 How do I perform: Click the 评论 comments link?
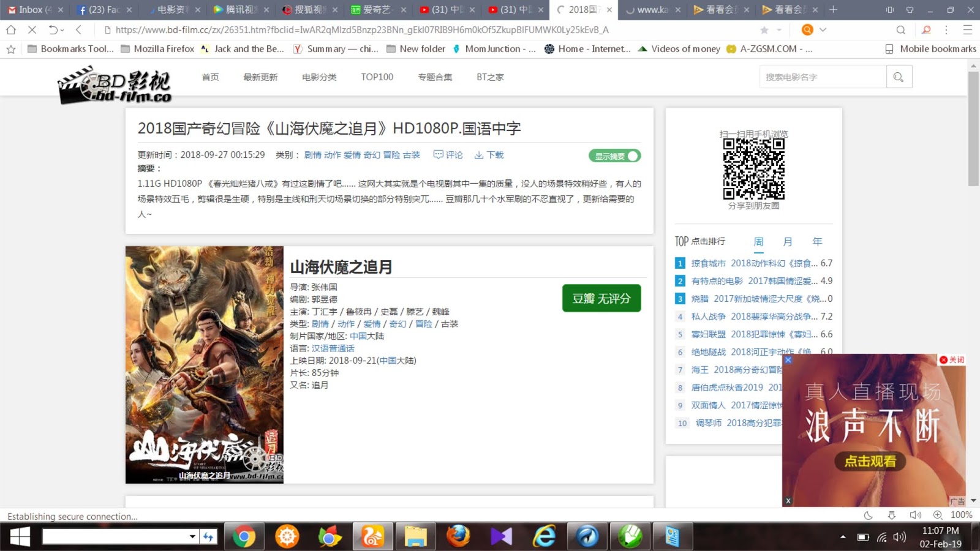(448, 155)
